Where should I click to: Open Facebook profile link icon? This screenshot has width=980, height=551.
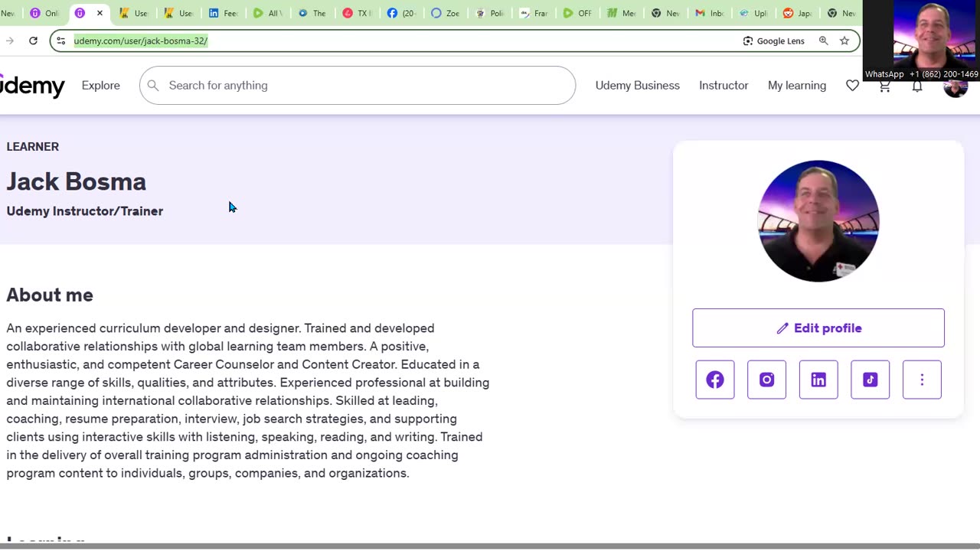(x=715, y=380)
